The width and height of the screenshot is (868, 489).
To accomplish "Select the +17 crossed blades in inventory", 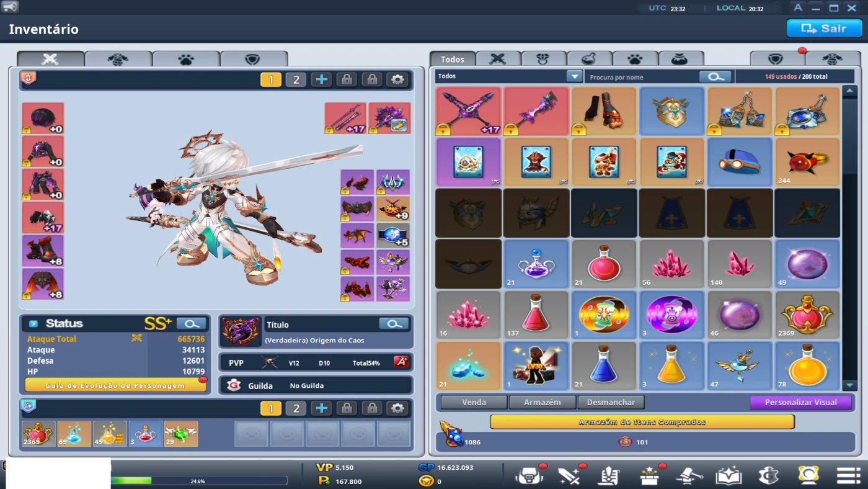I will pyautogui.click(x=468, y=111).
